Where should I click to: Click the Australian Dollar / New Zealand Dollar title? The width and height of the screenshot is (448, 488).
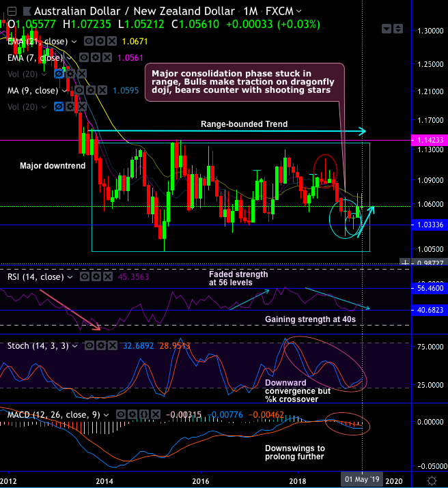(134, 11)
